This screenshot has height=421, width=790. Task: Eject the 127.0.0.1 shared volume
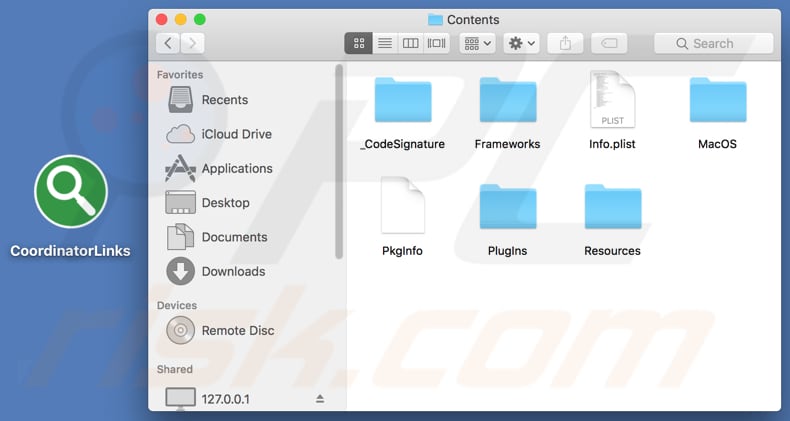pos(320,399)
